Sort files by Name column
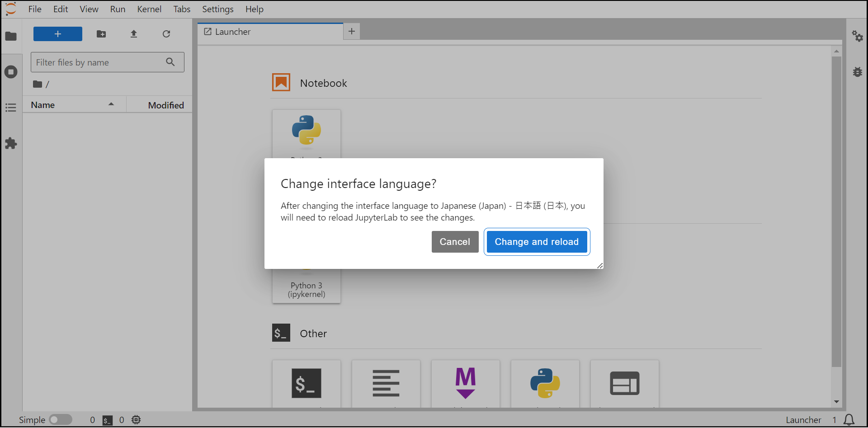The width and height of the screenshot is (868, 428). point(43,105)
